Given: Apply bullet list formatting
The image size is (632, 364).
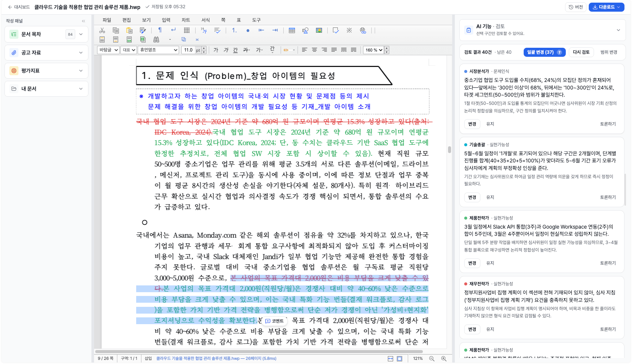Looking at the screenshot, I should pyautogui.click(x=248, y=30).
